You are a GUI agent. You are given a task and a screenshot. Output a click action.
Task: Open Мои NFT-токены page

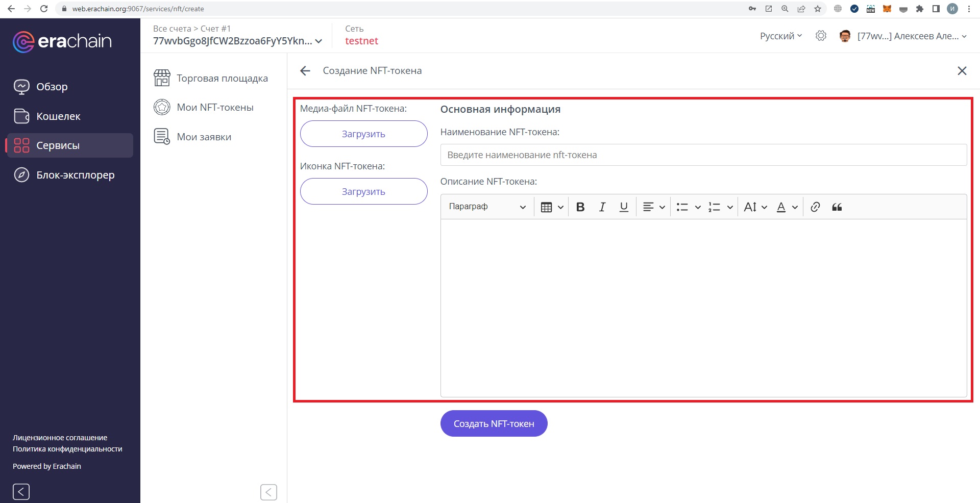coord(214,108)
